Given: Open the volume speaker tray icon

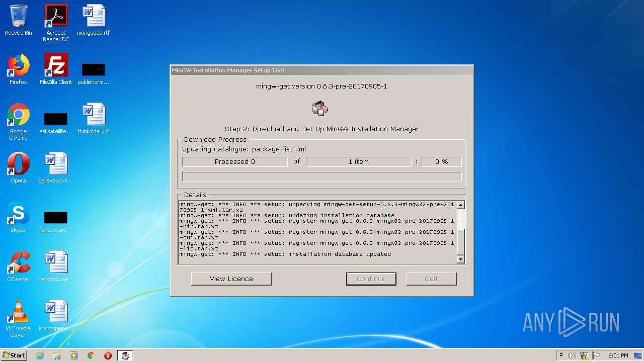Looking at the screenshot, I should pos(572,355).
